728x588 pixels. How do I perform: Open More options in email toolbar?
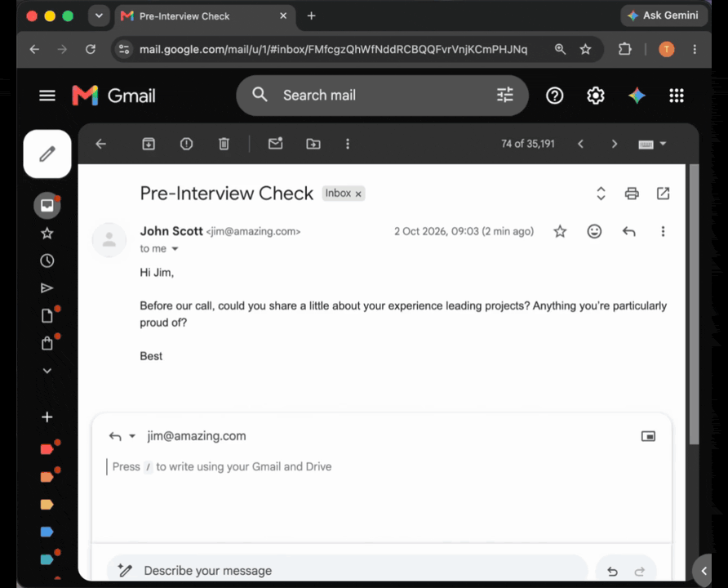[x=348, y=144]
